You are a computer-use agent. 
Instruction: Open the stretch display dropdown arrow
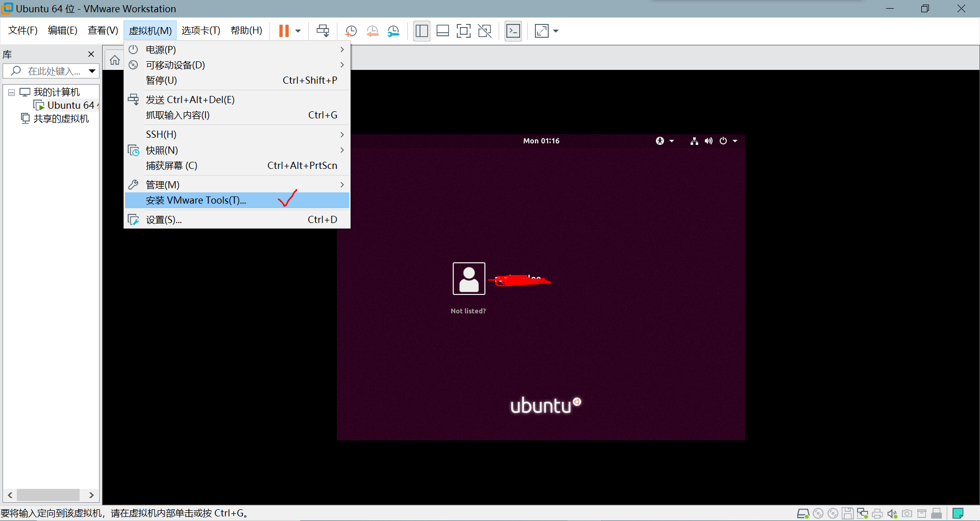coord(556,31)
